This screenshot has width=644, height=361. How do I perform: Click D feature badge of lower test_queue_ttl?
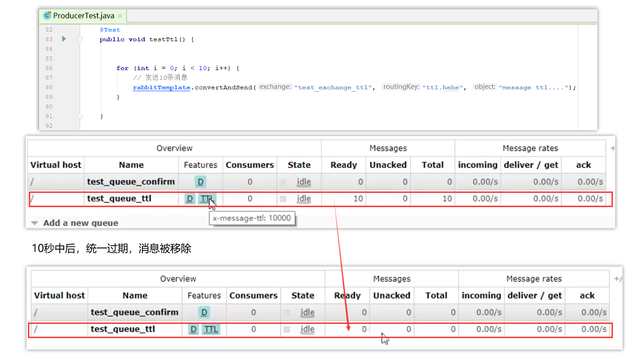tap(193, 329)
